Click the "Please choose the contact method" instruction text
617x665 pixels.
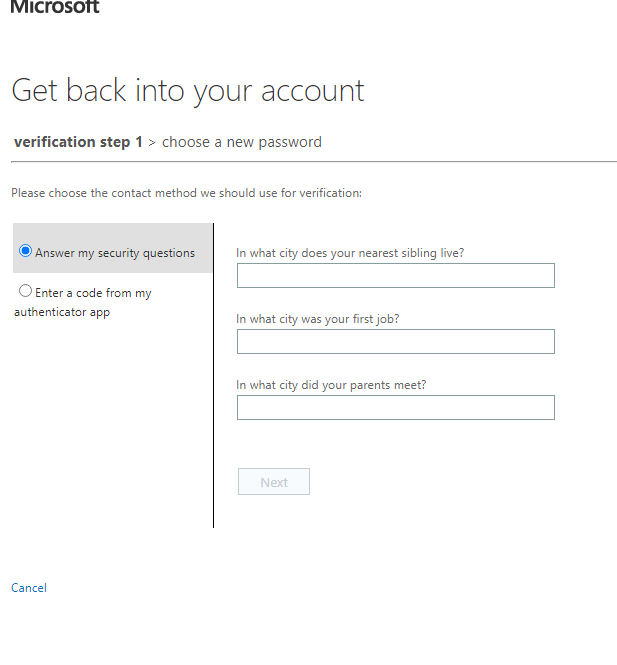186,193
